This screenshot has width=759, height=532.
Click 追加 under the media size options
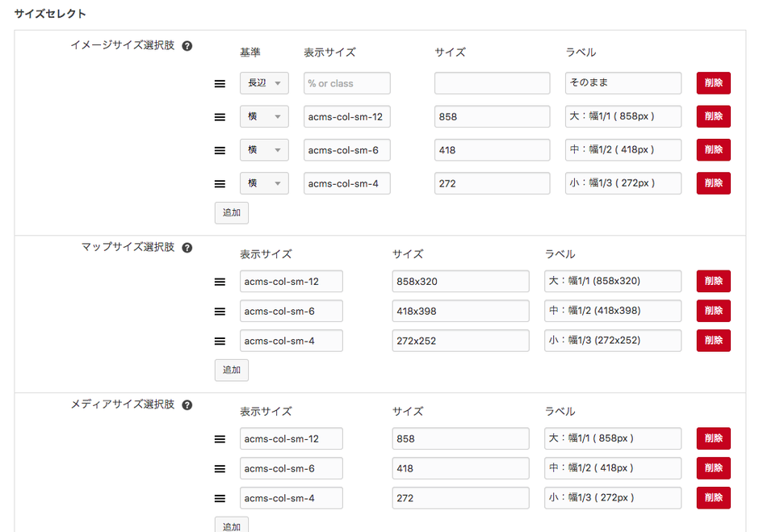[x=232, y=526]
